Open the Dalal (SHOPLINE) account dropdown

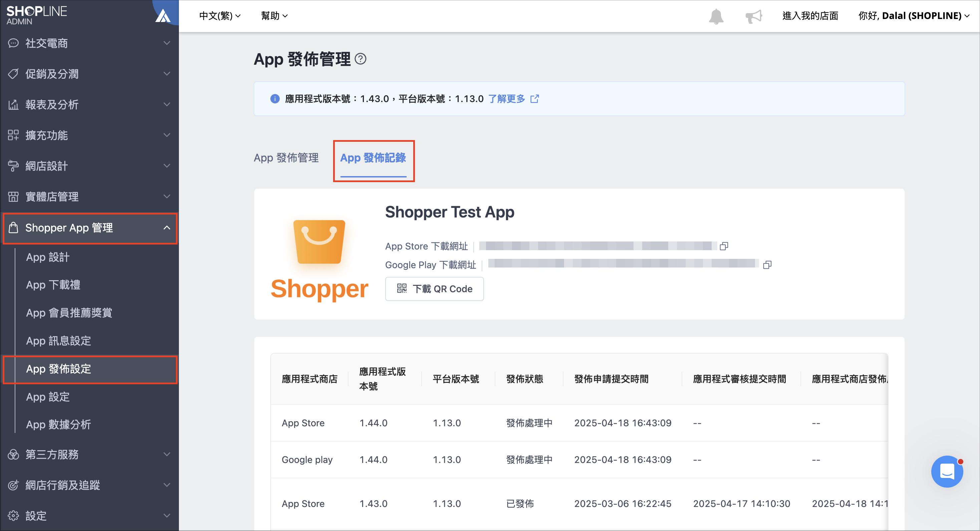(914, 16)
